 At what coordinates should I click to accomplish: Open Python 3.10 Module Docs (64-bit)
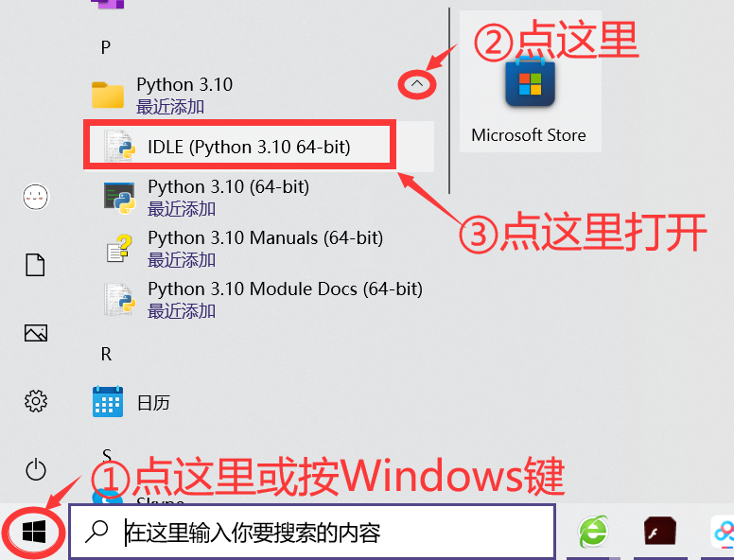259,299
